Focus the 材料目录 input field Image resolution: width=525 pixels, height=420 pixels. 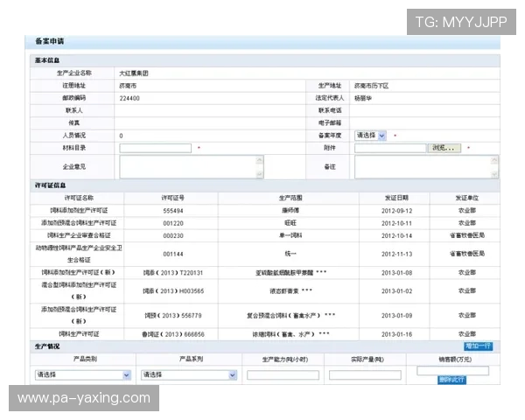(x=156, y=148)
